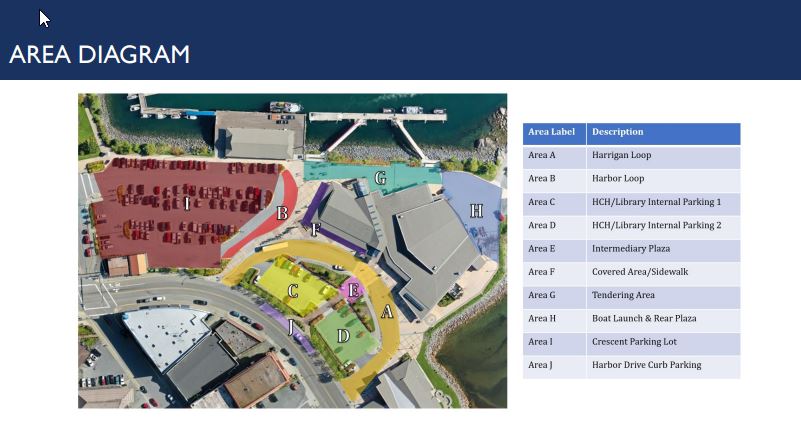Click the "AREA DIAGRAM" slide title
Image resolution: width=801 pixels, height=428 pixels.
pos(99,54)
